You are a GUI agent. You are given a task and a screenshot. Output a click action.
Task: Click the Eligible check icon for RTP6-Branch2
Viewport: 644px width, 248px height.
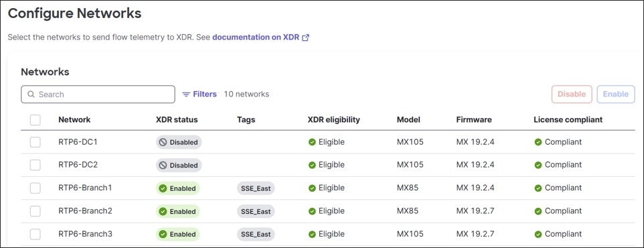click(x=312, y=211)
